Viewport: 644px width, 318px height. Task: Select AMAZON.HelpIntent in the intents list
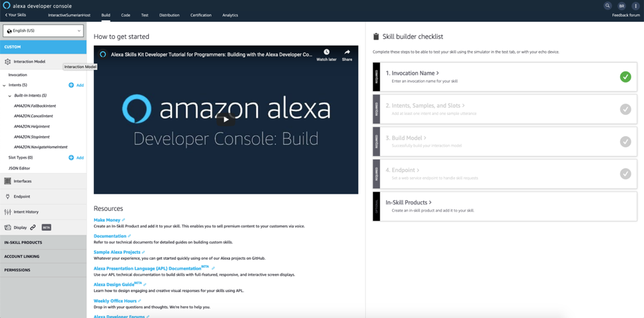[32, 126]
